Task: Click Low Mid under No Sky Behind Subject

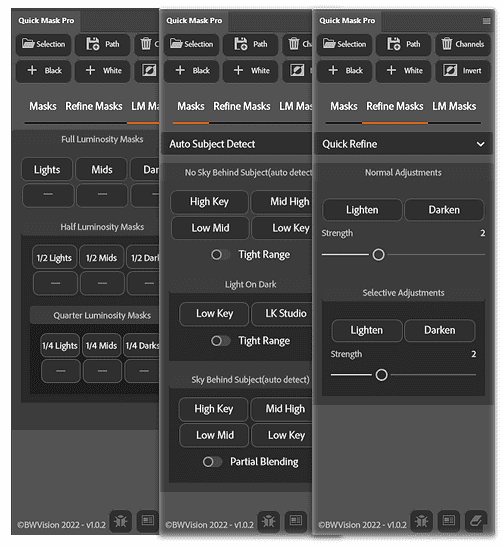Action: 210,228
